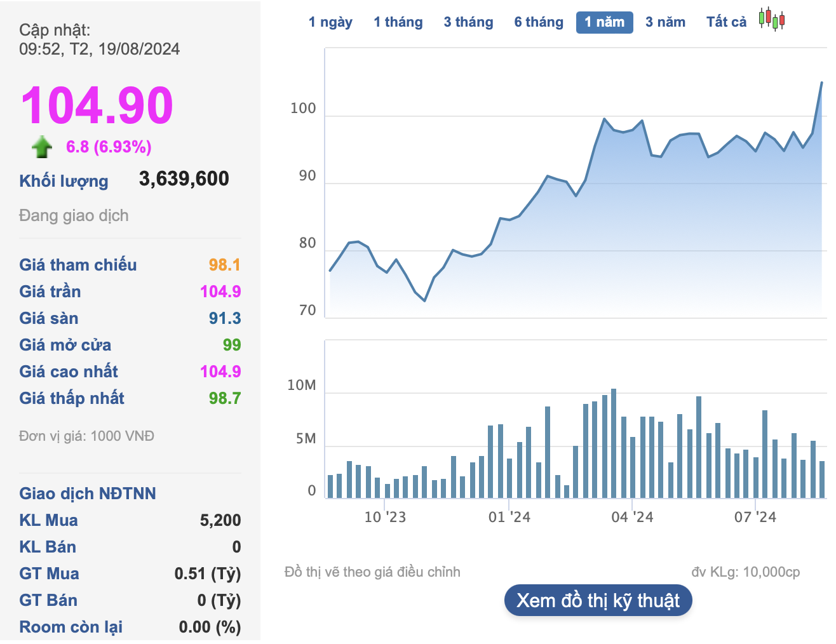Click the opening price value 99
Viewport: 836px width, 644px height.
click(232, 345)
